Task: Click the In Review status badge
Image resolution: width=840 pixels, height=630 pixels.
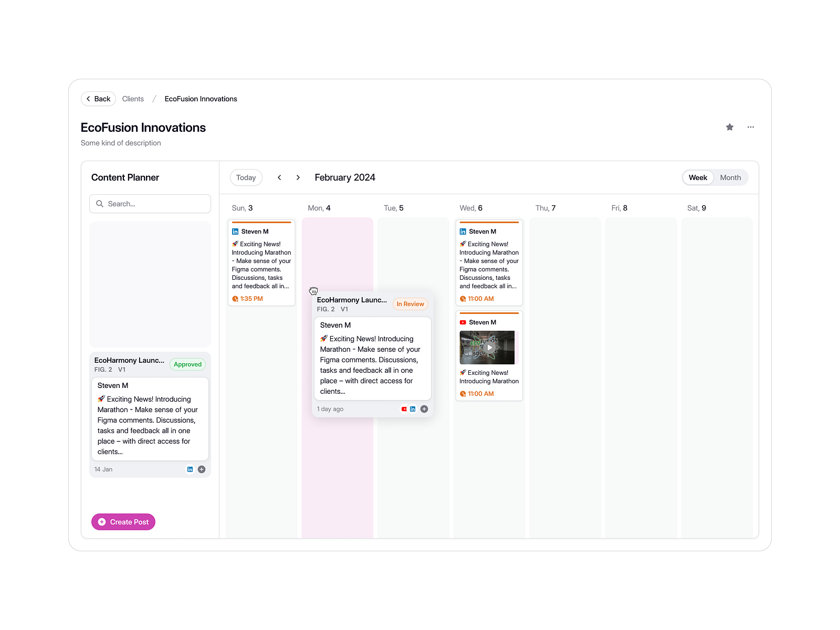Action: pyautogui.click(x=410, y=304)
